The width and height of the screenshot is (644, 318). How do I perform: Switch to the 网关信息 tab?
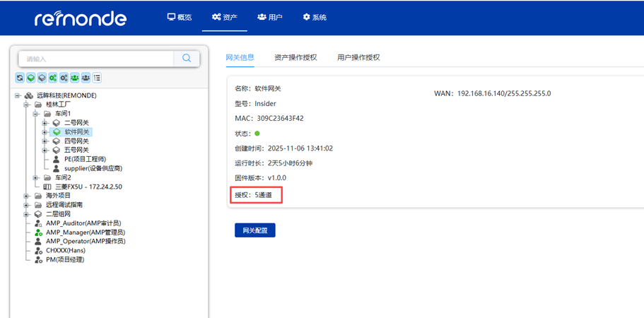click(x=240, y=57)
